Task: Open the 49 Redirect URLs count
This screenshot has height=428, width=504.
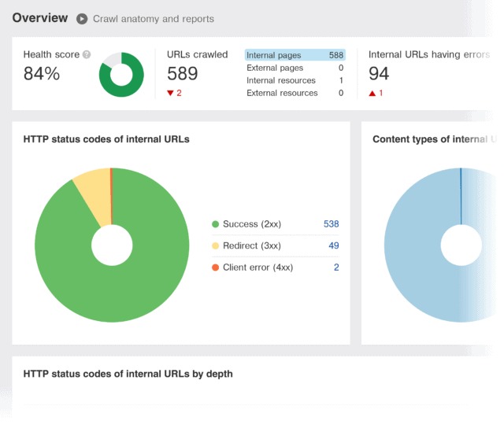Action: 334,245
